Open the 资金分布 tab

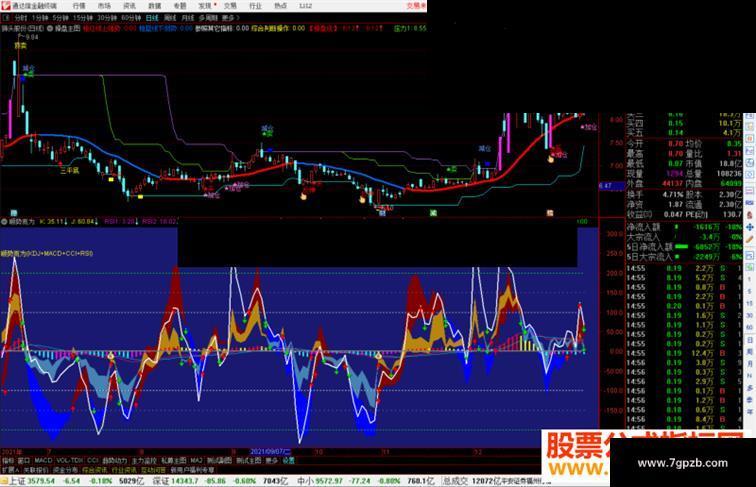tap(65, 470)
